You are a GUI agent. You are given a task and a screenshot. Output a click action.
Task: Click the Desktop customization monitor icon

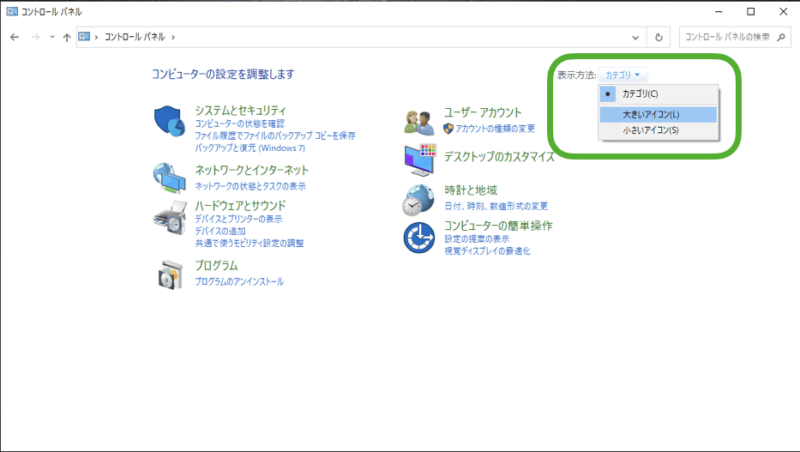click(x=419, y=158)
